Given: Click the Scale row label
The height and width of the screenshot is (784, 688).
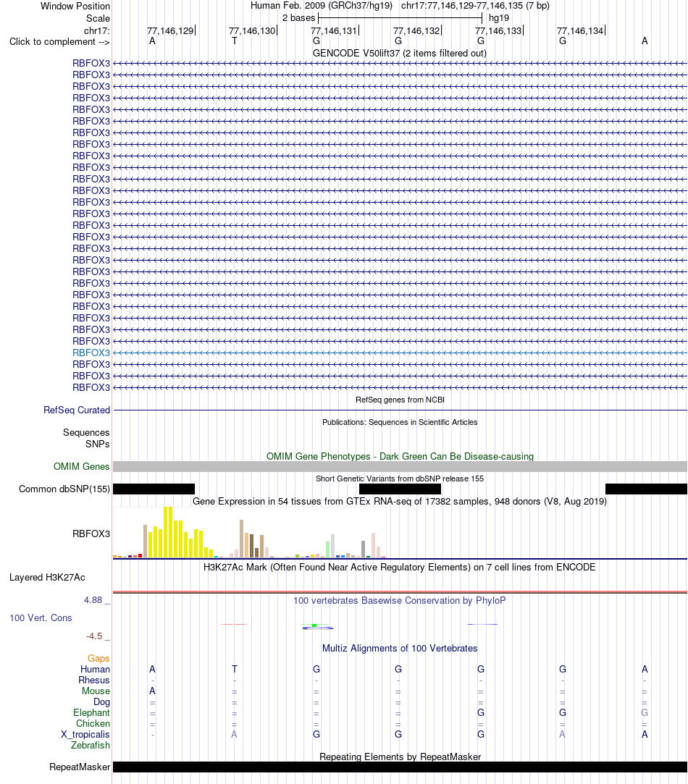Looking at the screenshot, I should coord(98,19).
